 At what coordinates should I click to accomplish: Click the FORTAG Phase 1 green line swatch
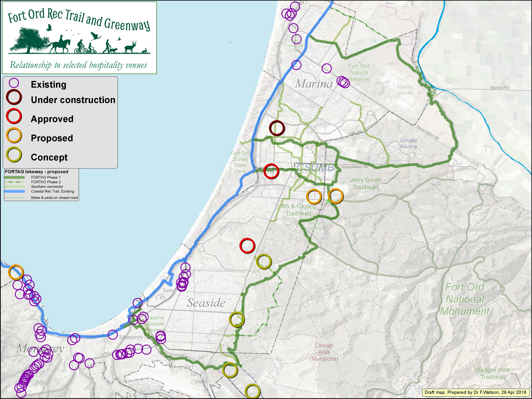14,177
